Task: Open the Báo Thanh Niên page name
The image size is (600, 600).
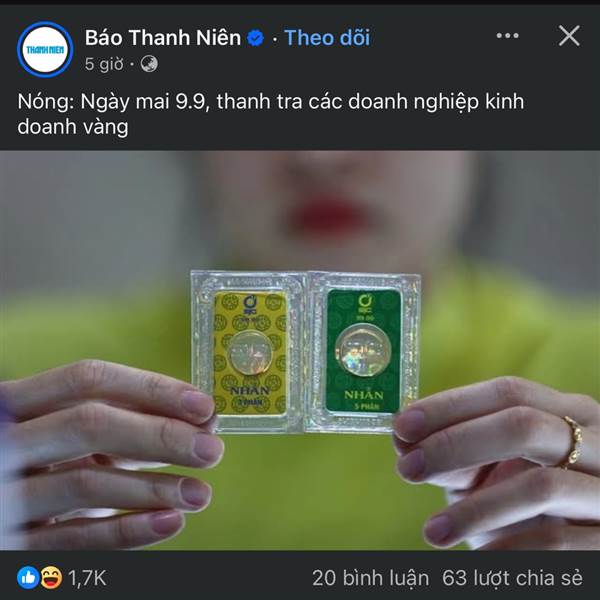Action: click(x=163, y=38)
